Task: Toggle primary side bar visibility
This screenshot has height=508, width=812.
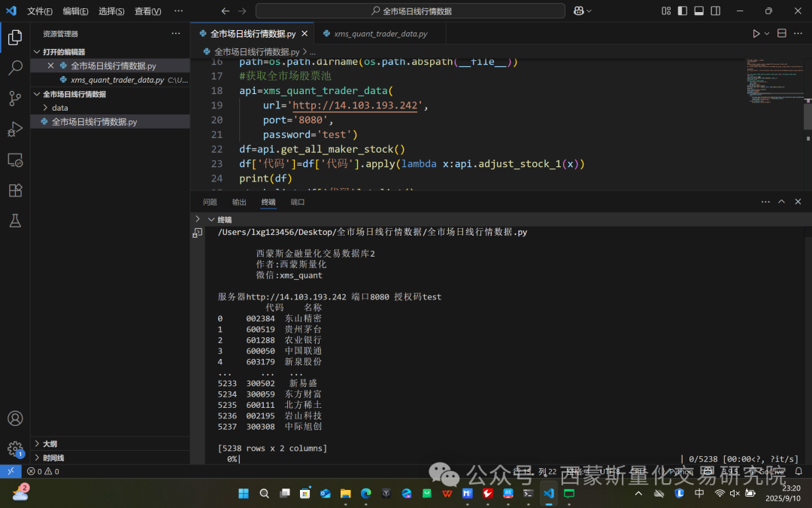Action: tap(683, 11)
